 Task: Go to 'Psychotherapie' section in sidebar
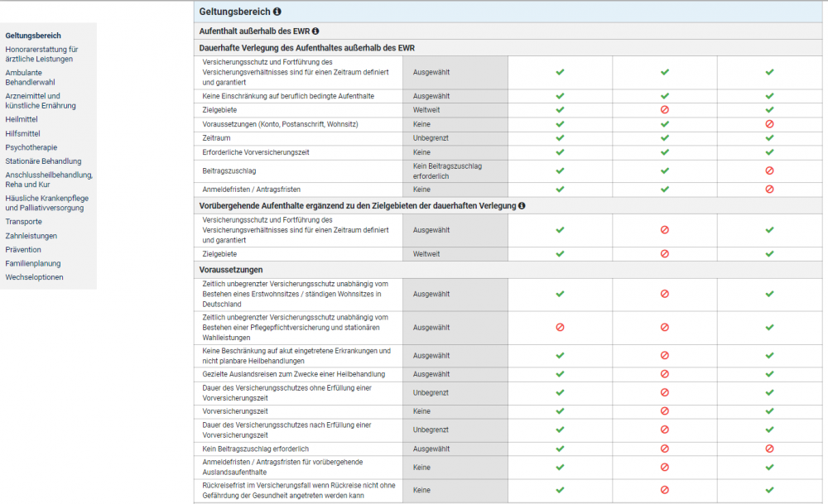tap(31, 147)
